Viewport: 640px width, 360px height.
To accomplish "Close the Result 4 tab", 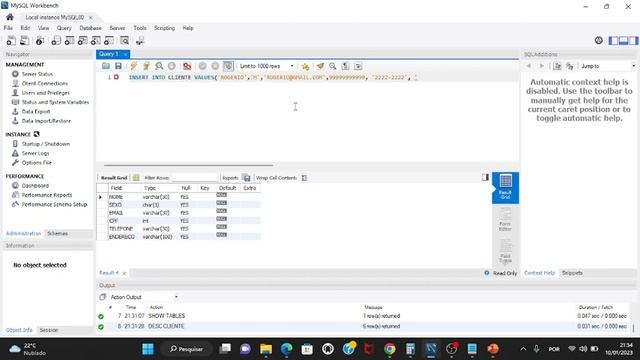I will click(124, 273).
